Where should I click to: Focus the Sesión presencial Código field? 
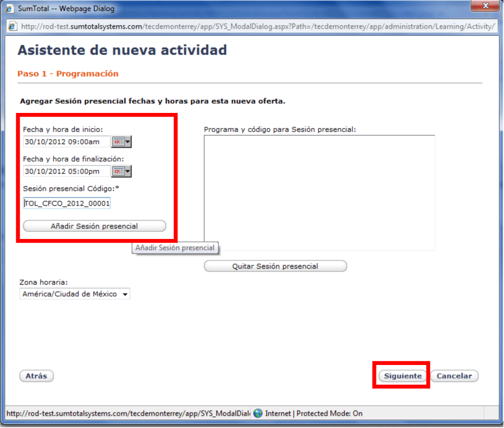67,203
